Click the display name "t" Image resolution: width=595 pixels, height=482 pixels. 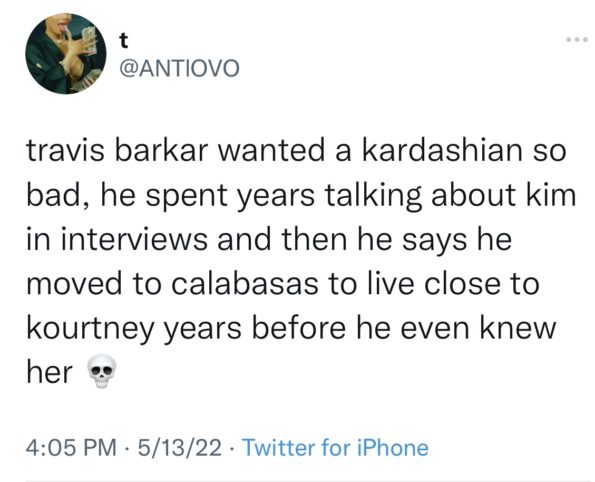123,40
